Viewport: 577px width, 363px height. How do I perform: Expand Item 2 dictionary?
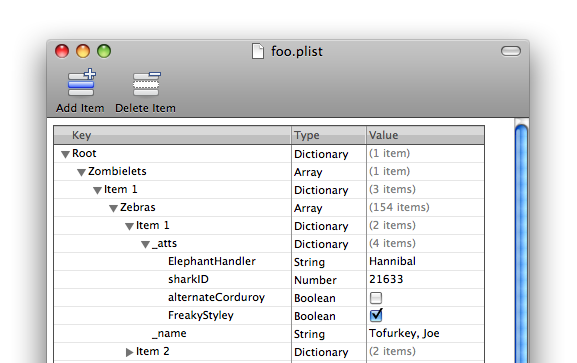(129, 352)
